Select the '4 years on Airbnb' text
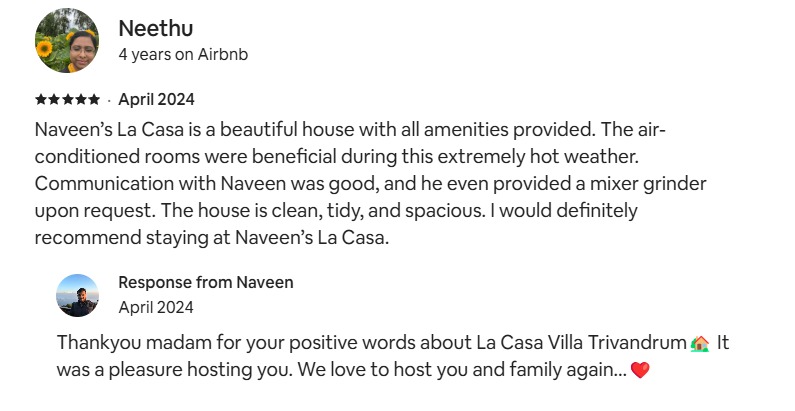Screen dimensions: 795x411 [x=183, y=54]
